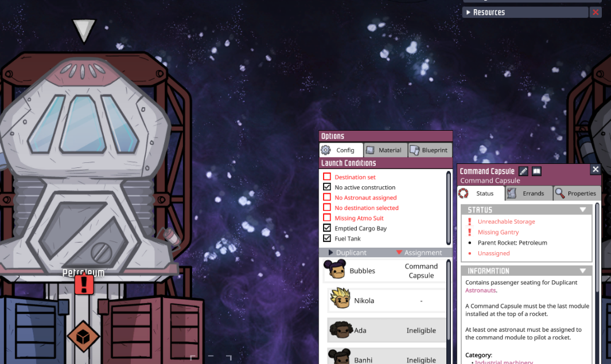The image size is (611, 364).
Task: Click the Command Capsule info panel scrollbar
Action: click(x=597, y=247)
